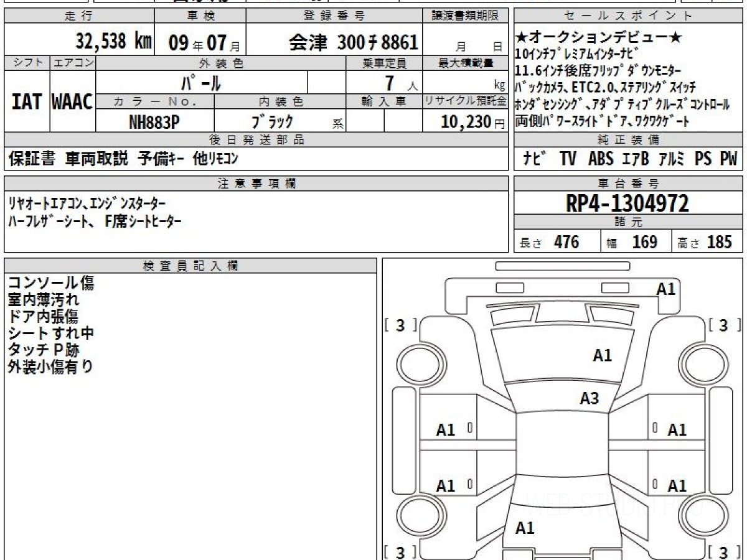This screenshot has height=560, width=747.
Task: Click the 輸入車 header
Action: click(384, 101)
